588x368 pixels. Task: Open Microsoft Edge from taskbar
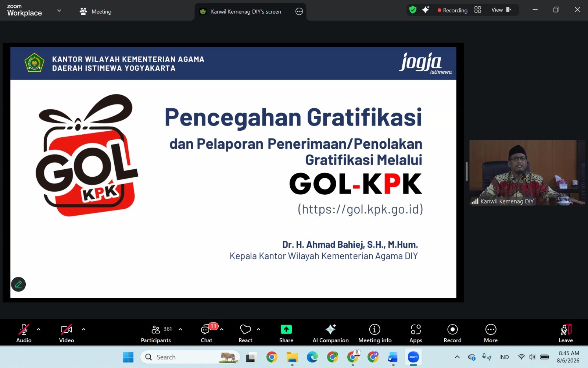[312, 357]
